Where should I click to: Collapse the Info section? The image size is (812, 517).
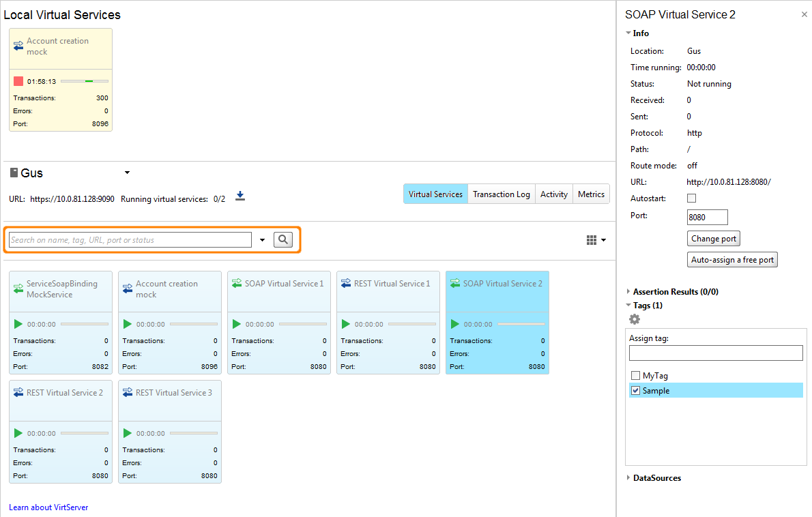[628, 33]
